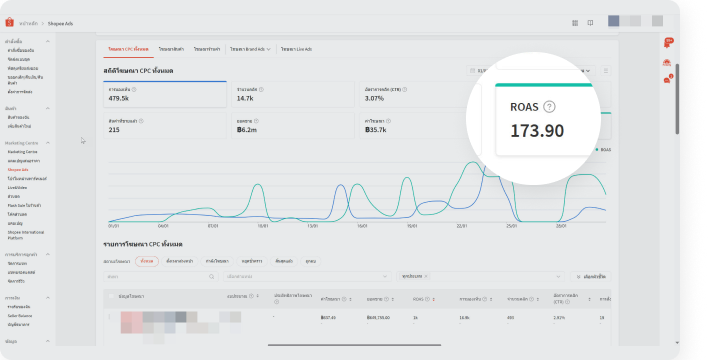Select the last status filter chip

click(311, 262)
